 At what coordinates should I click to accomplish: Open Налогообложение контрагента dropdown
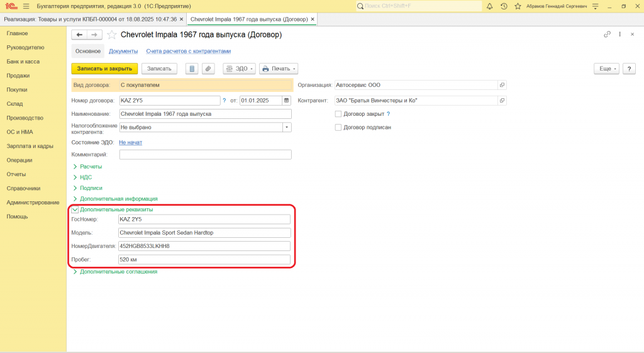point(287,127)
